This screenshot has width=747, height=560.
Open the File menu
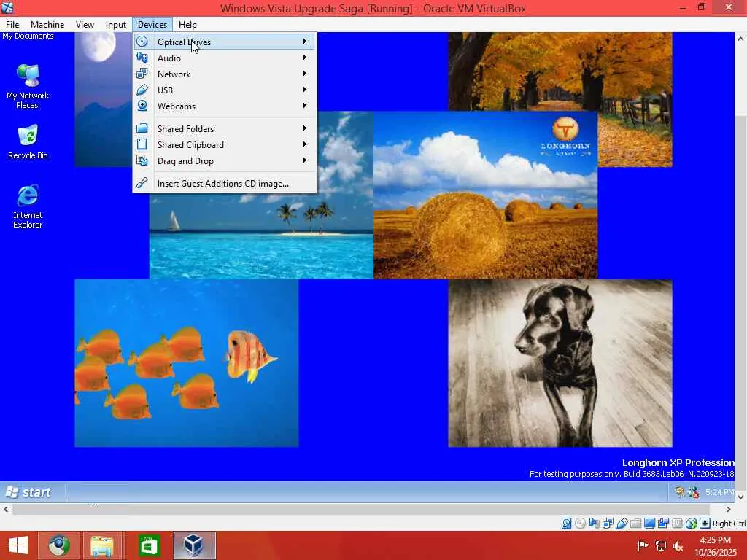(12, 24)
